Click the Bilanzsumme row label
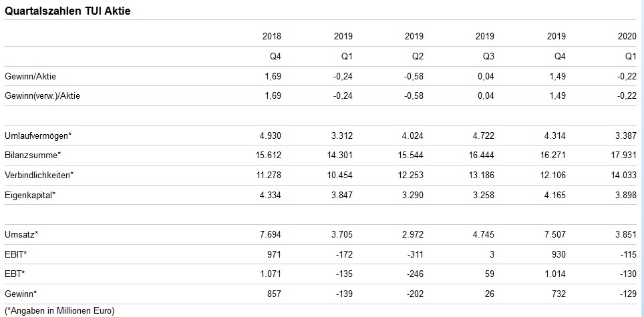This screenshot has width=644, height=317. (33, 155)
